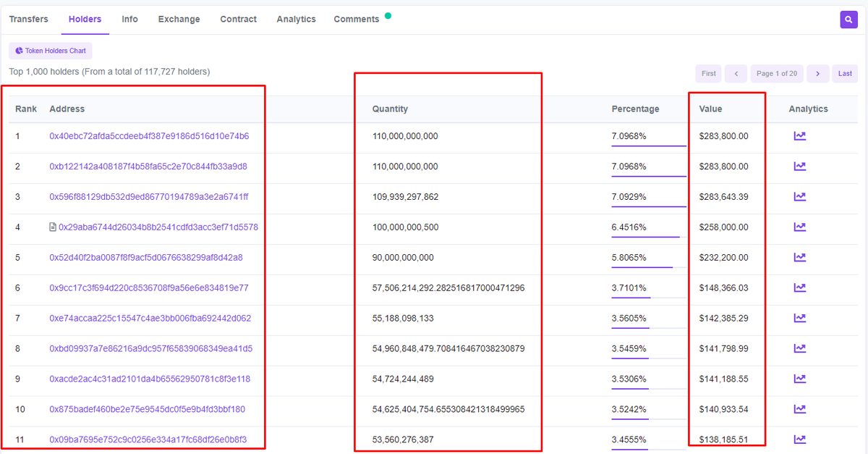Open analytics chart for rank 4 holder
Screen dimensions: 868x454
pyautogui.click(x=799, y=227)
